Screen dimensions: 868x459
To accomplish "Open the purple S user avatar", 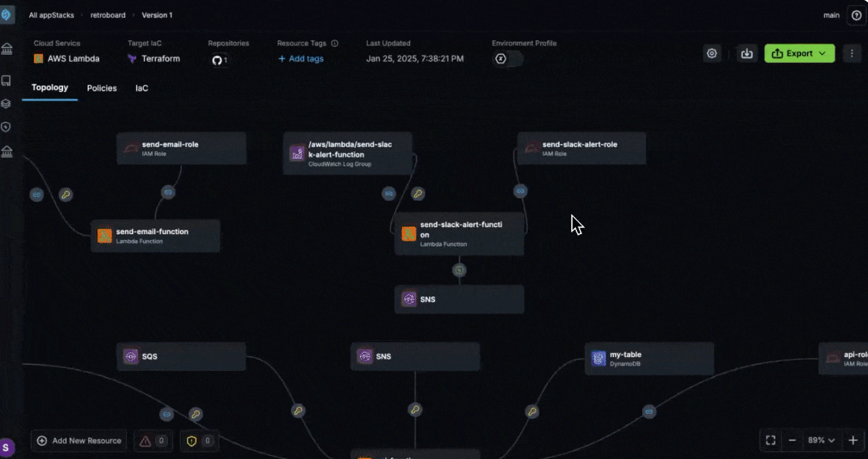I will (x=7, y=447).
